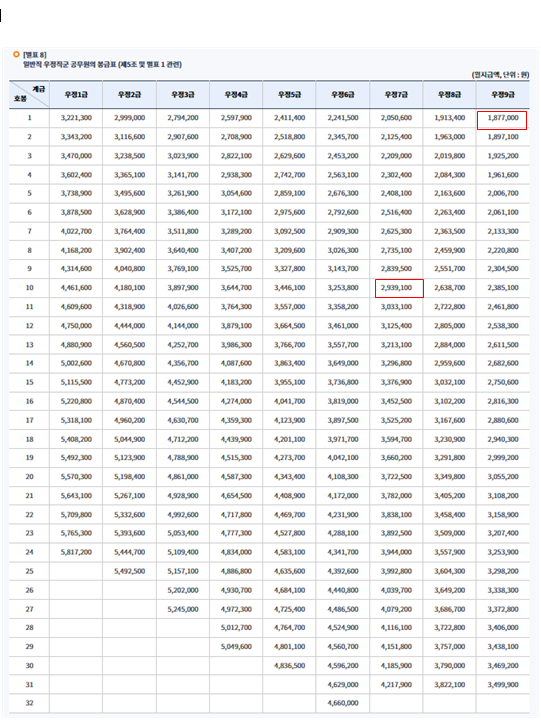
Task: Select 5,053,400 in 우정3급 호봉 23
Action: (183, 533)
